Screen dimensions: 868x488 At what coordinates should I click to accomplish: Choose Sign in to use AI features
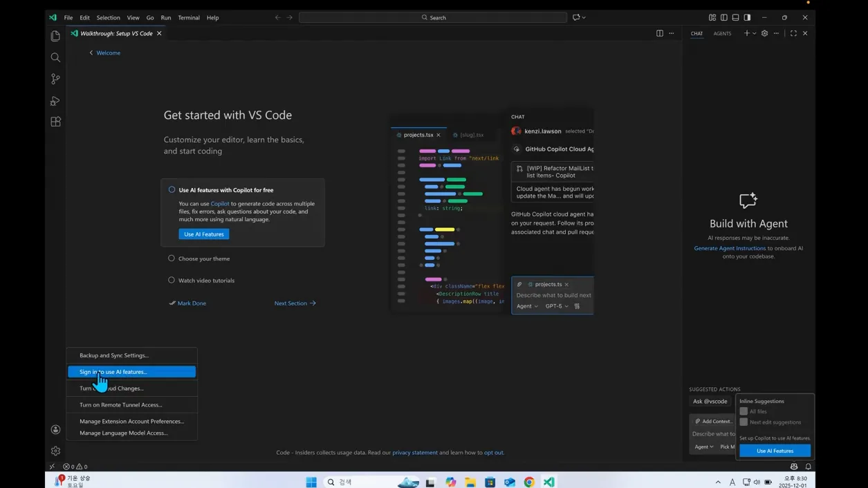coord(131,372)
